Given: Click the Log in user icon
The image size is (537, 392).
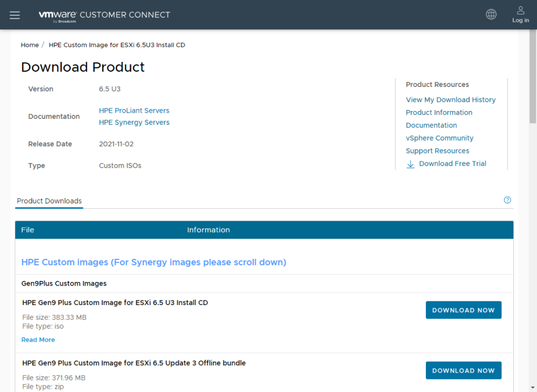Looking at the screenshot, I should [x=521, y=15].
